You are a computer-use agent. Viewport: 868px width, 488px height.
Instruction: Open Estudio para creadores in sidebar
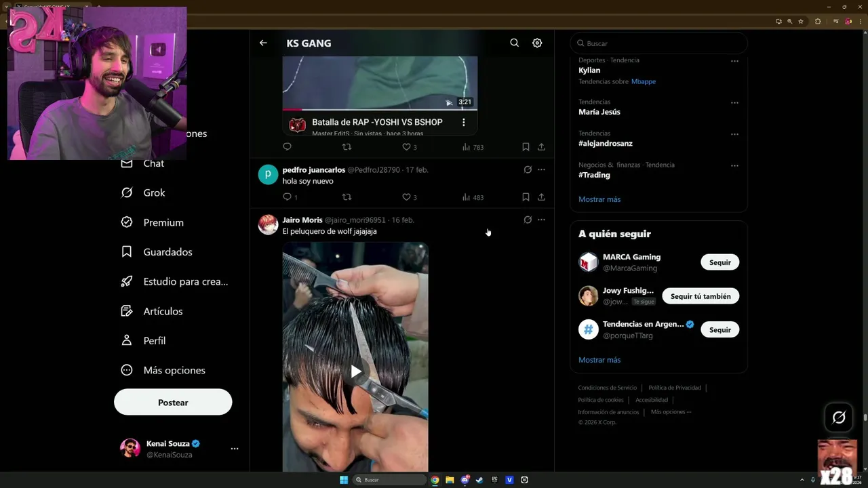pos(174,281)
